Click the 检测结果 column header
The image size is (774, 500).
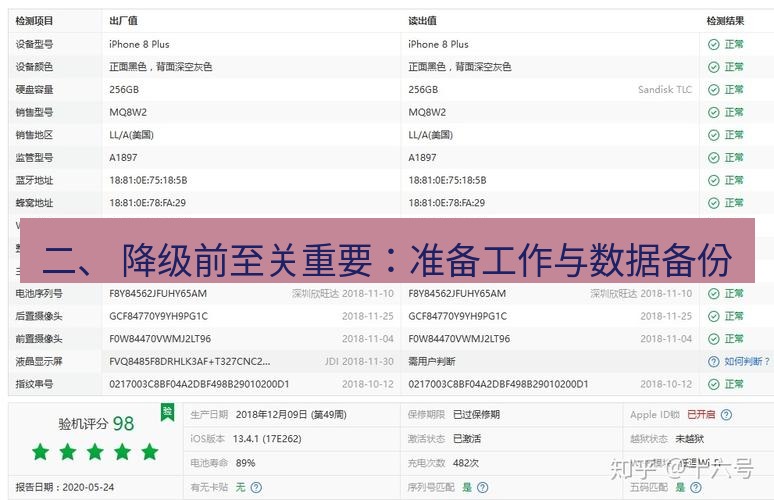click(725, 21)
